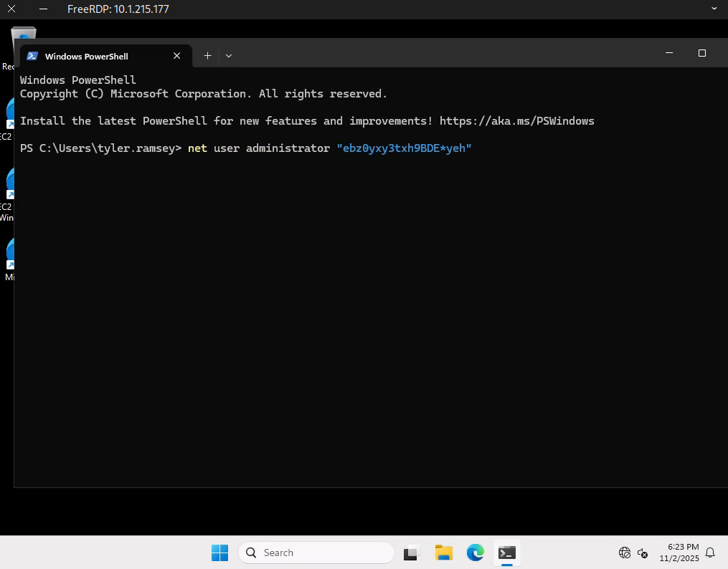
Task: Click the Windows Terminal taskbar icon
Action: point(507,553)
